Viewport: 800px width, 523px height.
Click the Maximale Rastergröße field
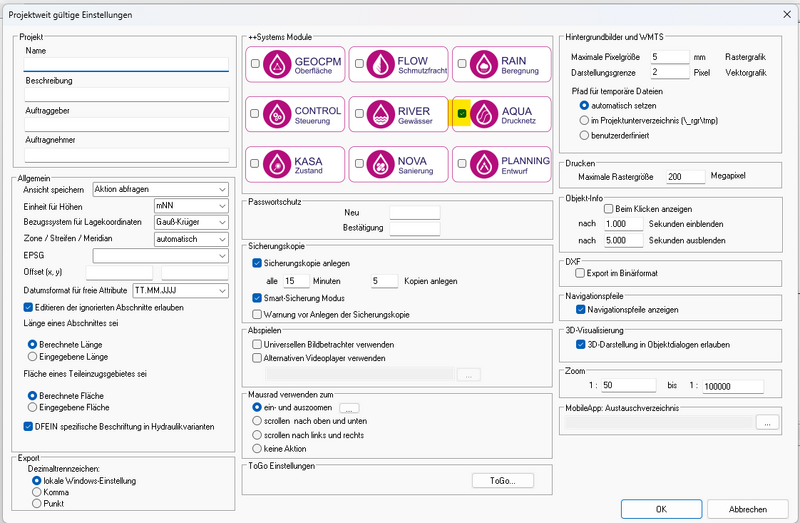pyautogui.click(x=686, y=177)
